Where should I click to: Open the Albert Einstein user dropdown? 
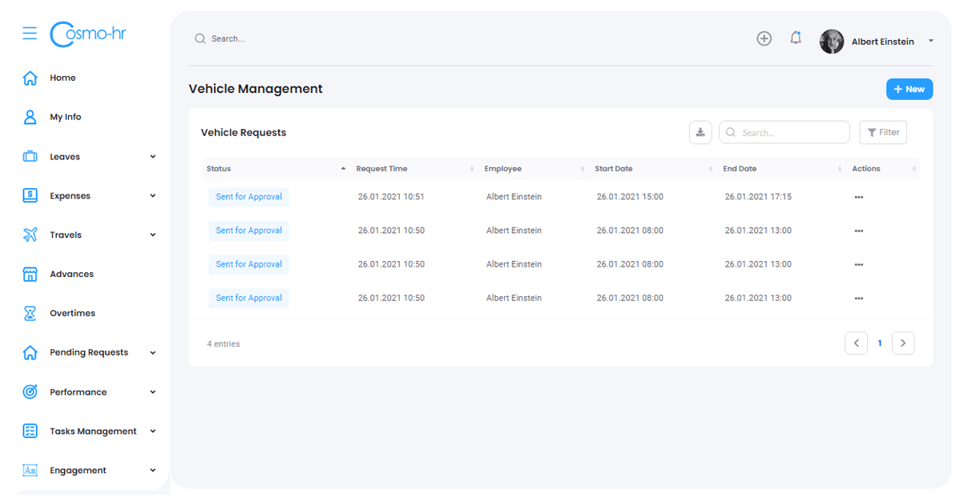pos(930,42)
